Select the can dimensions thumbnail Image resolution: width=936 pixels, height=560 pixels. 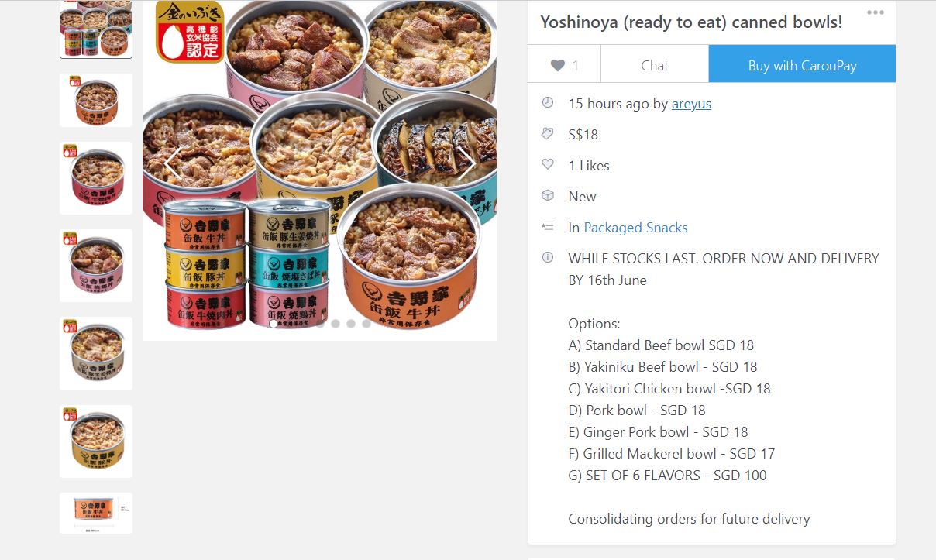point(96,513)
